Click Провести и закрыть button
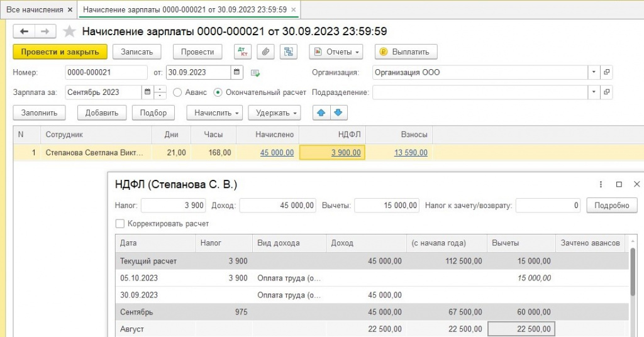Screen dimensions: 644x337 [x=60, y=52]
